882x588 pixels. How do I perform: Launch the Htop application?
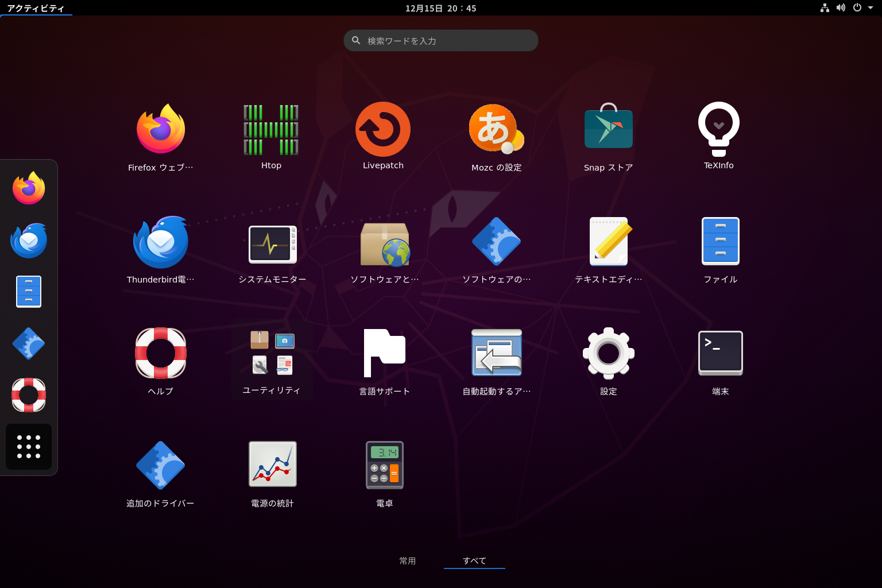click(271, 129)
